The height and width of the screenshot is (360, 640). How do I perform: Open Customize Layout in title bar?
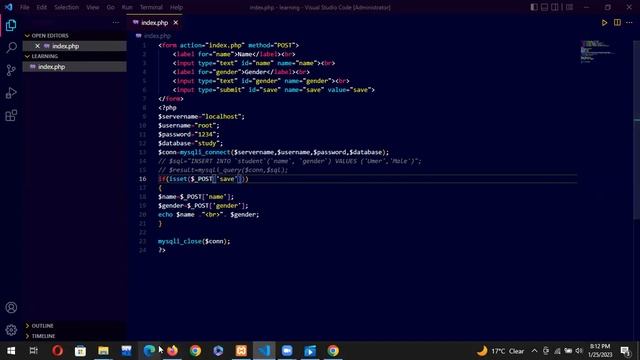[569, 7]
